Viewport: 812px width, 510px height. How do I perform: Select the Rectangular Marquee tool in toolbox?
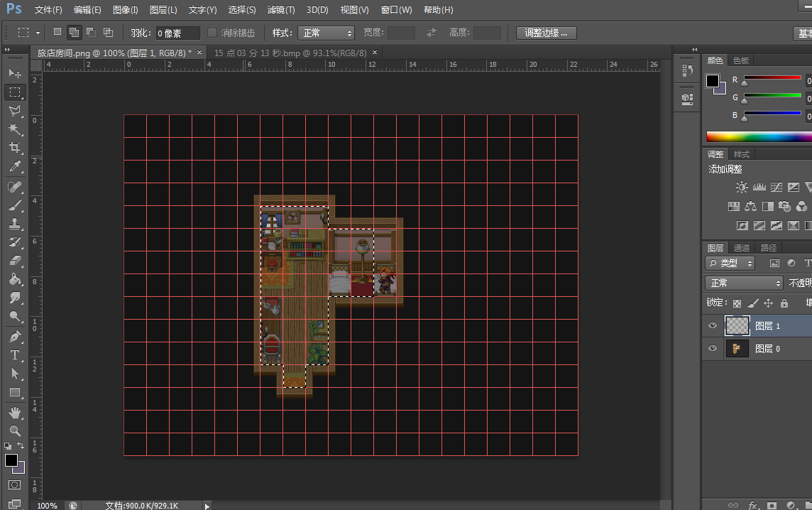tap(15, 92)
